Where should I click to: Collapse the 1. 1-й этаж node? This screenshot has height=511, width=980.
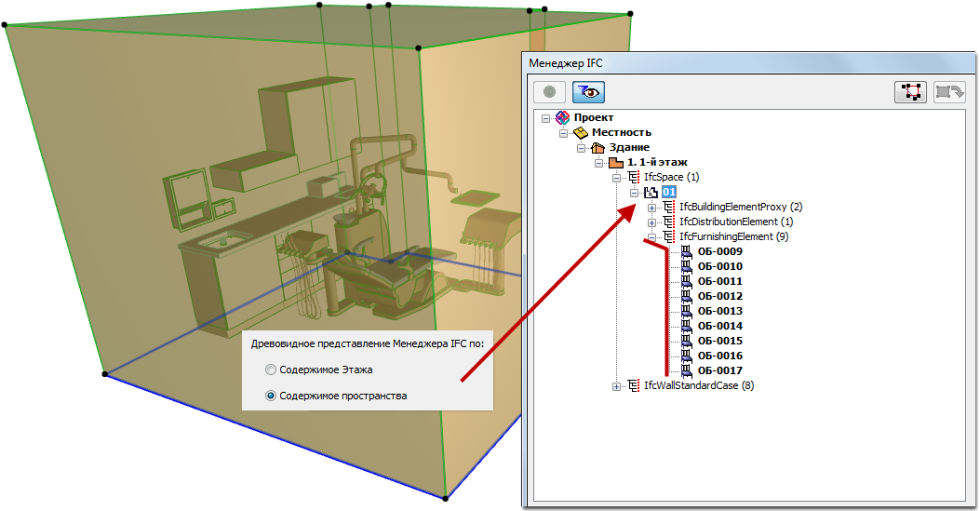[x=598, y=163]
